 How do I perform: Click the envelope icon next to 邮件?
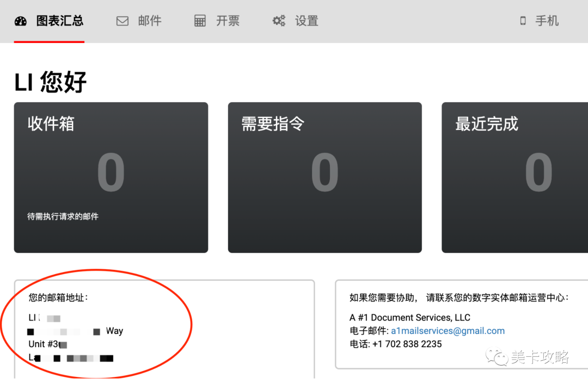(x=122, y=21)
